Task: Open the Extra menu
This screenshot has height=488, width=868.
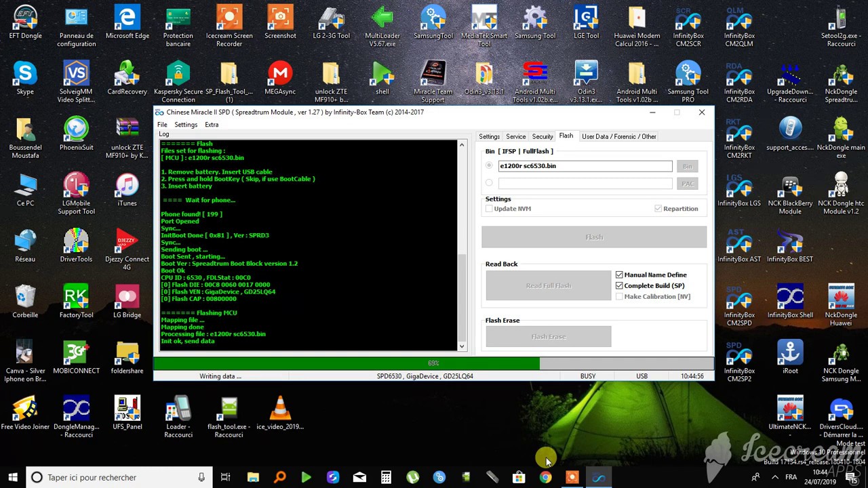Action: pyautogui.click(x=212, y=125)
